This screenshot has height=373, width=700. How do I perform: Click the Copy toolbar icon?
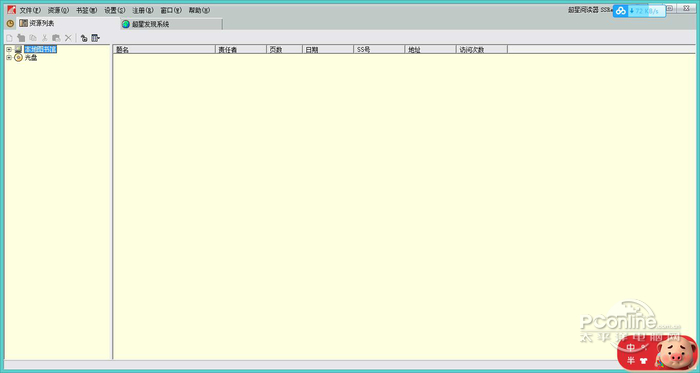click(x=33, y=38)
